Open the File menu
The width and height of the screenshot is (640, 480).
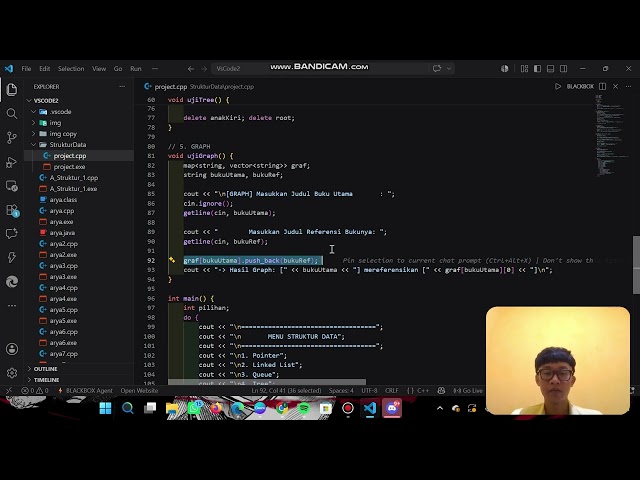coord(26,69)
